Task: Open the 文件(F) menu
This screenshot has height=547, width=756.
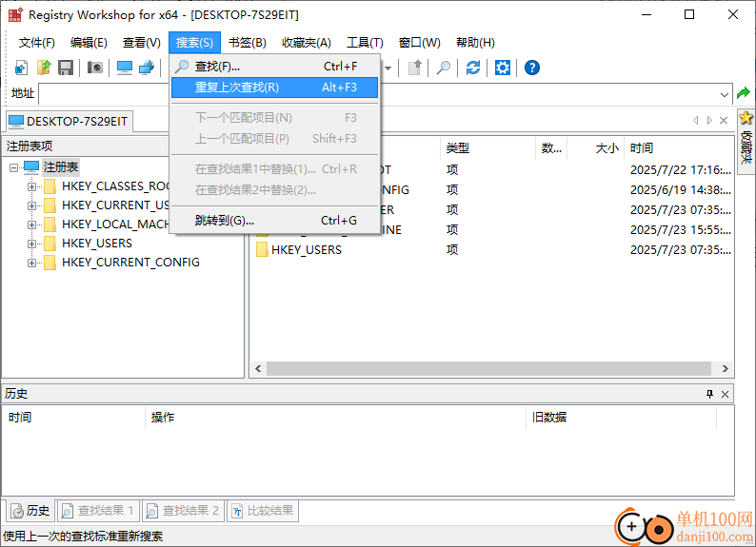Action: coord(36,43)
